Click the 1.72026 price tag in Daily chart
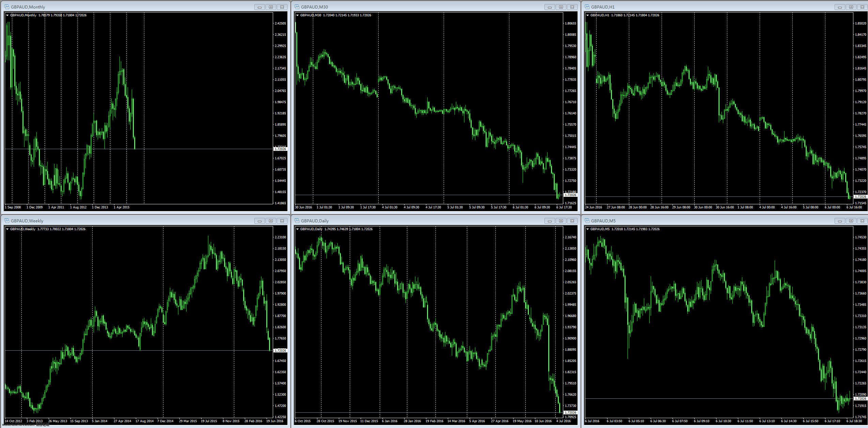 (x=570, y=413)
